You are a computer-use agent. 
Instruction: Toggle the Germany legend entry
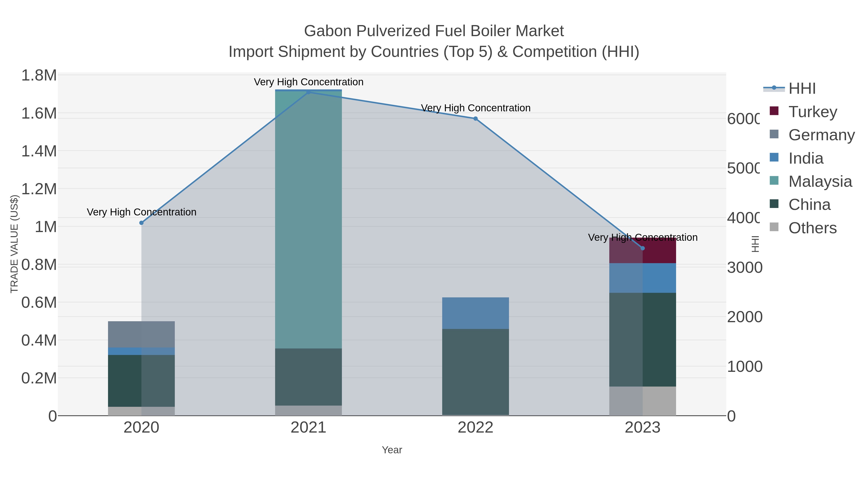point(812,135)
